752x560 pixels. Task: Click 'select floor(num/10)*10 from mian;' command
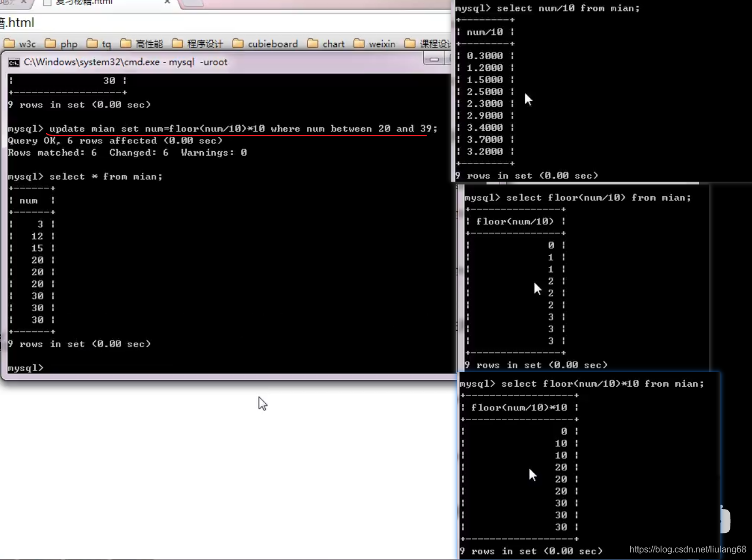point(603,384)
